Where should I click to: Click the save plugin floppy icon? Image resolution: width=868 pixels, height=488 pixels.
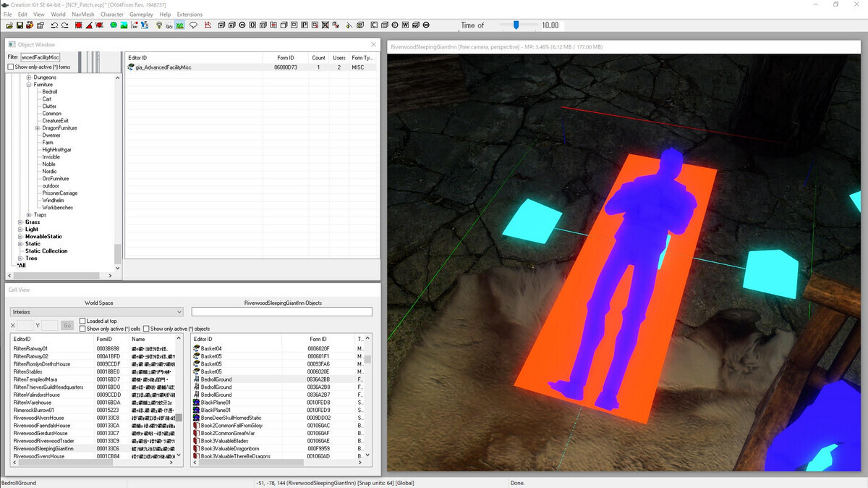[x=20, y=25]
